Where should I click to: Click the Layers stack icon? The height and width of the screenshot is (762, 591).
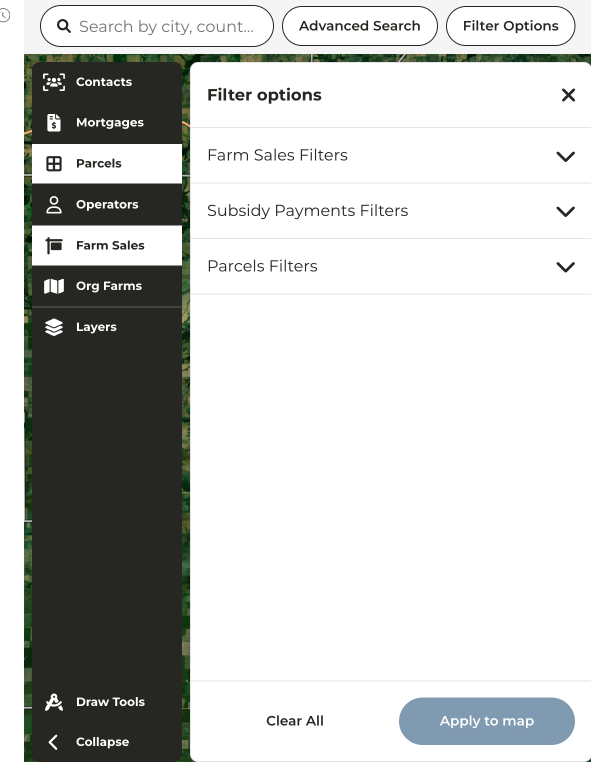click(54, 327)
